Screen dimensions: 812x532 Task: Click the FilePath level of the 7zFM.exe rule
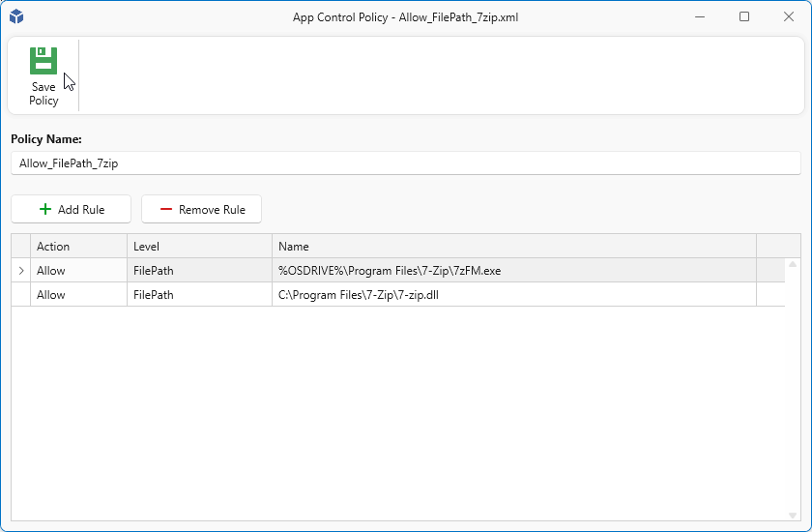pyautogui.click(x=199, y=271)
